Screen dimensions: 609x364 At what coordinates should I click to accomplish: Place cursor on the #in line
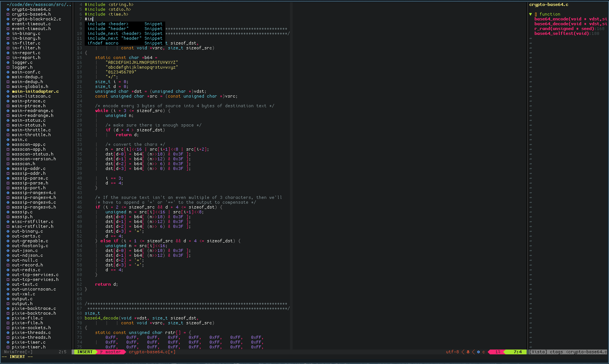click(x=89, y=19)
